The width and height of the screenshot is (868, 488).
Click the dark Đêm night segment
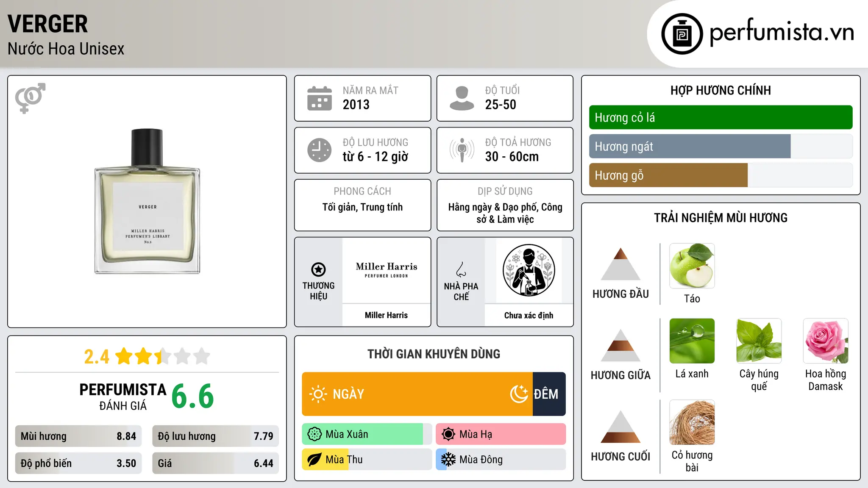(549, 394)
